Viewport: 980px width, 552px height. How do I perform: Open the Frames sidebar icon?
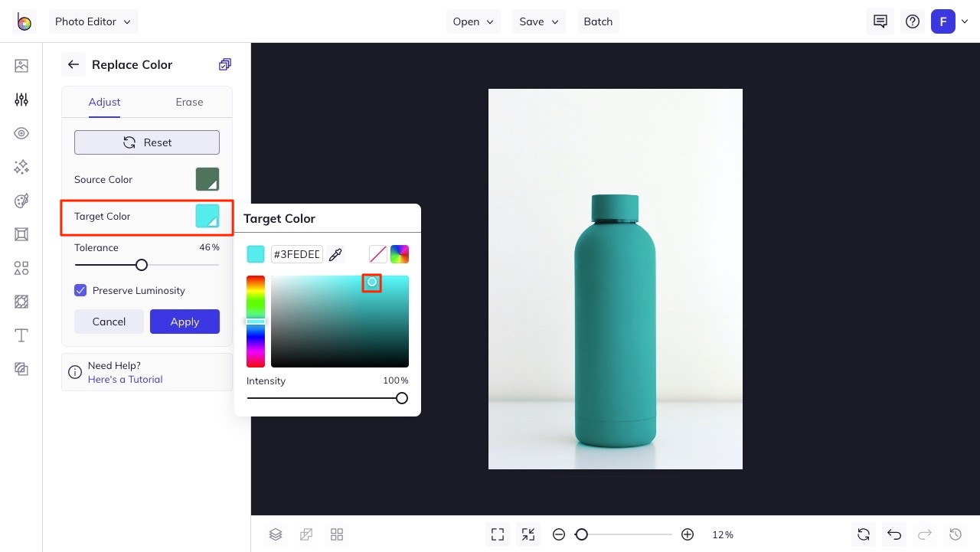coord(21,234)
